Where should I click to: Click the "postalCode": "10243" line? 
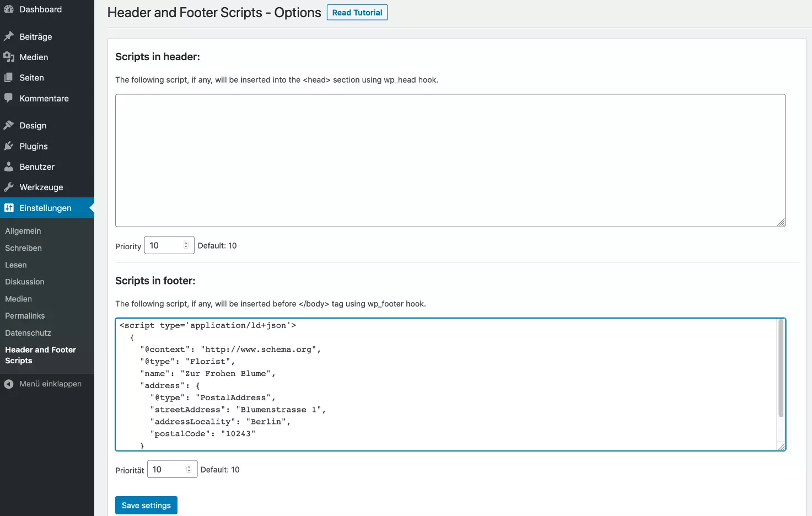pyautogui.click(x=202, y=434)
